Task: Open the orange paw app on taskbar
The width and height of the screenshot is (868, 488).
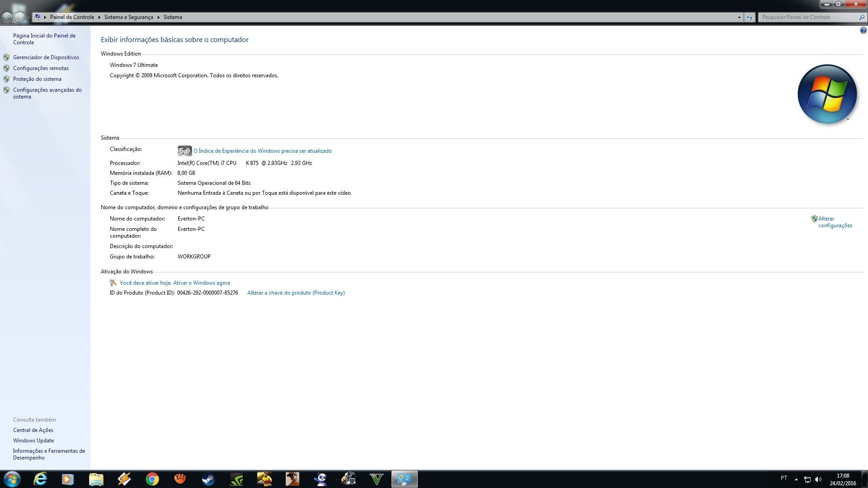Action: point(180,479)
